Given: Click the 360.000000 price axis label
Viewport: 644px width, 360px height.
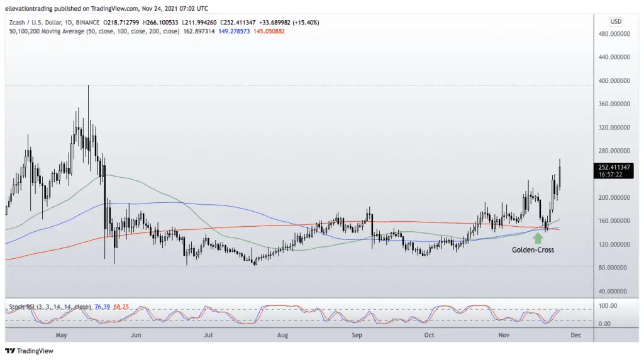Looking at the screenshot, I should 614,104.
